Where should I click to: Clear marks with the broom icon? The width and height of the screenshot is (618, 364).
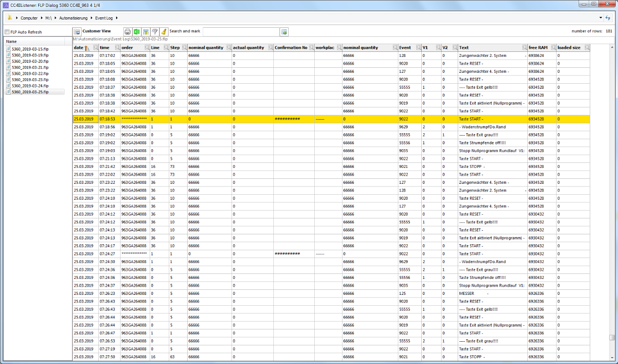click(163, 32)
